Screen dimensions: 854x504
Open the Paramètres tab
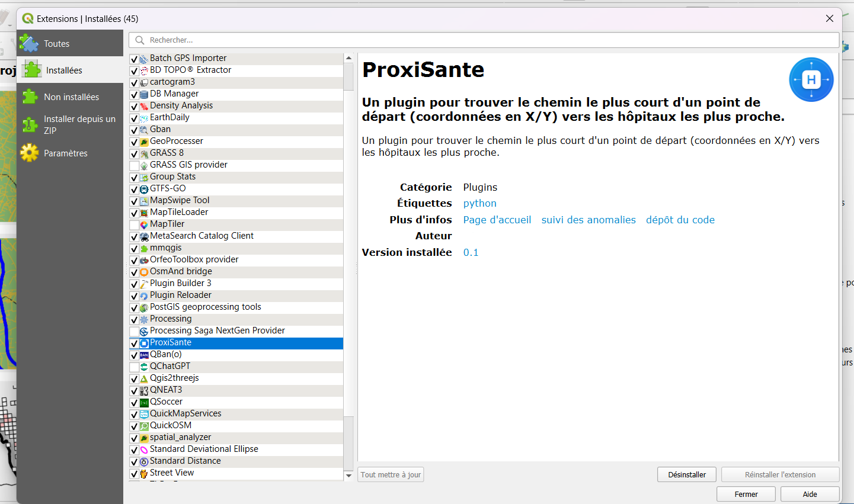(x=70, y=153)
